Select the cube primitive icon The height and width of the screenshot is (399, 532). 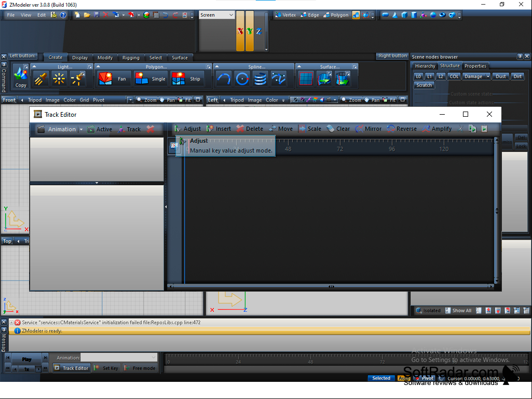404,15
